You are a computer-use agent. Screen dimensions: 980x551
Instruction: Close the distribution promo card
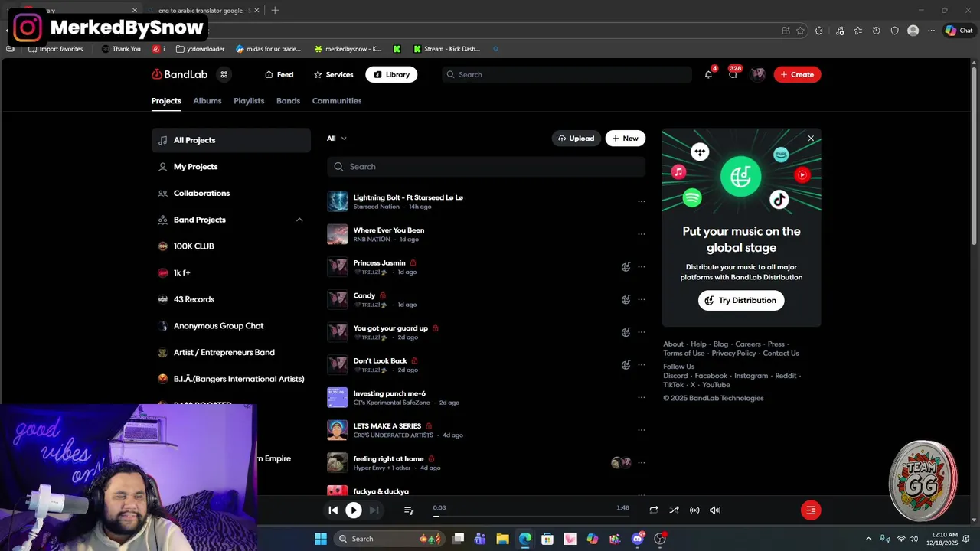point(811,139)
